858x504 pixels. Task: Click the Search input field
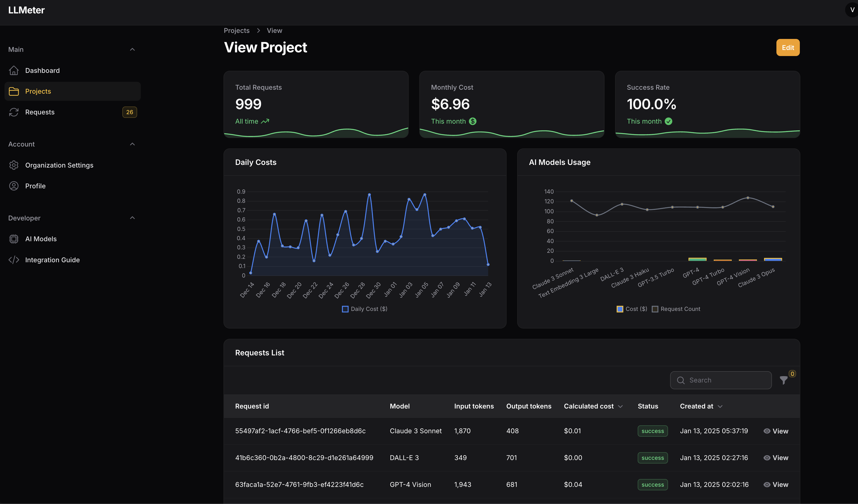720,380
